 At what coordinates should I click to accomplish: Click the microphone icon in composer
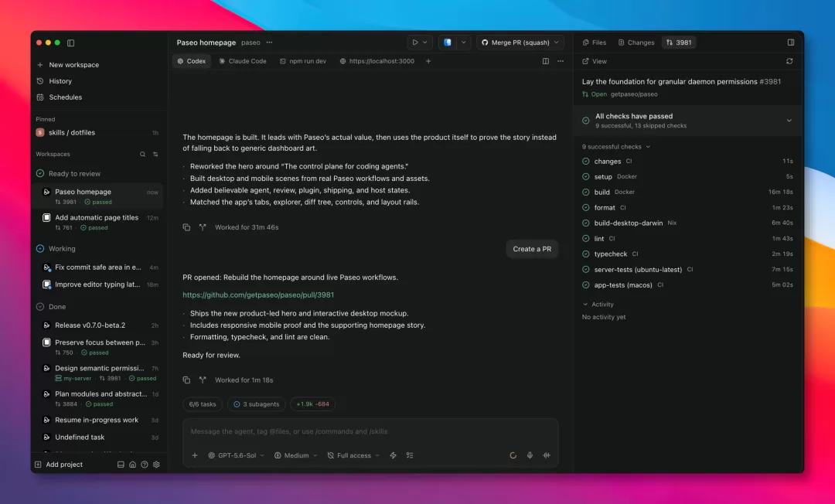tap(530, 455)
